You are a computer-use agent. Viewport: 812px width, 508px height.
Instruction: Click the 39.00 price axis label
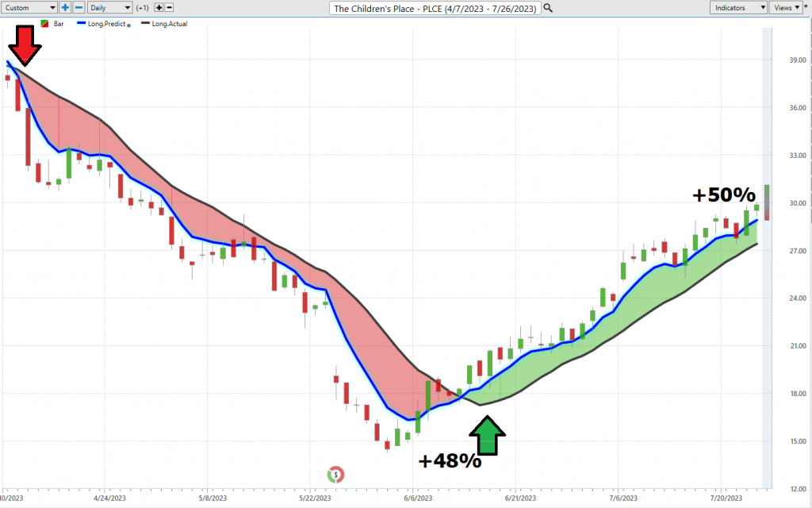click(798, 60)
